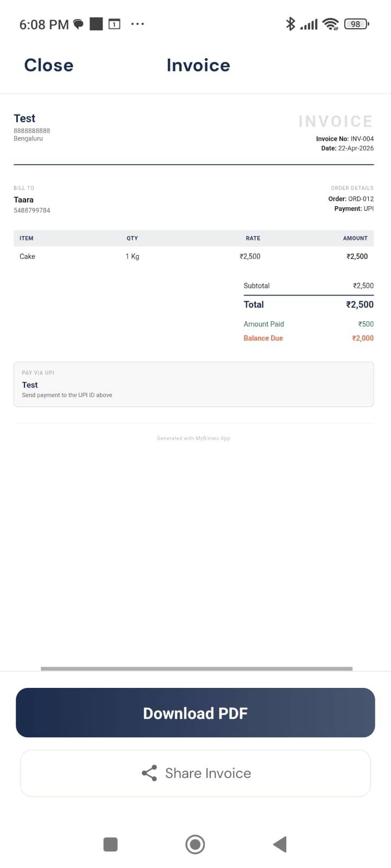Download the invoice as PDF
Screen dimensions: 391x868
pos(195,713)
